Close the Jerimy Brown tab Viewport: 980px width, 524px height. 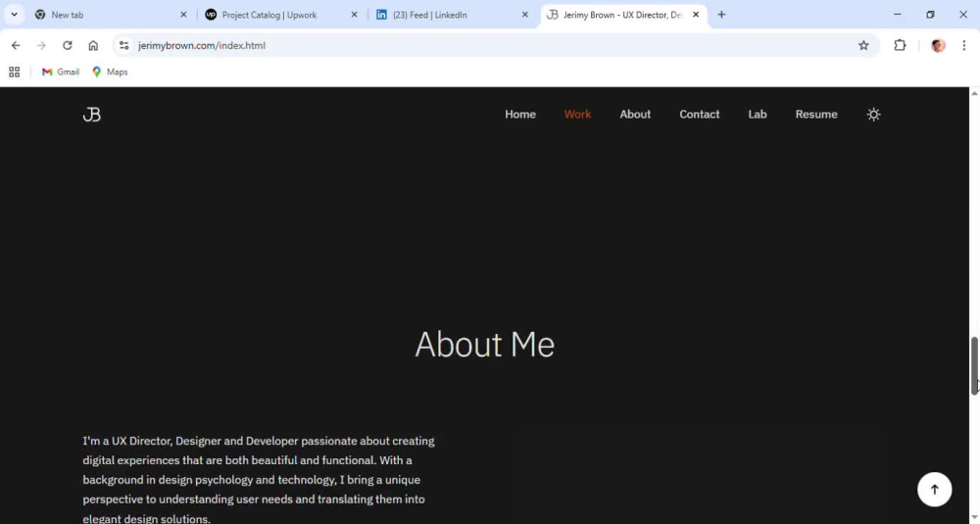pyautogui.click(x=696, y=15)
